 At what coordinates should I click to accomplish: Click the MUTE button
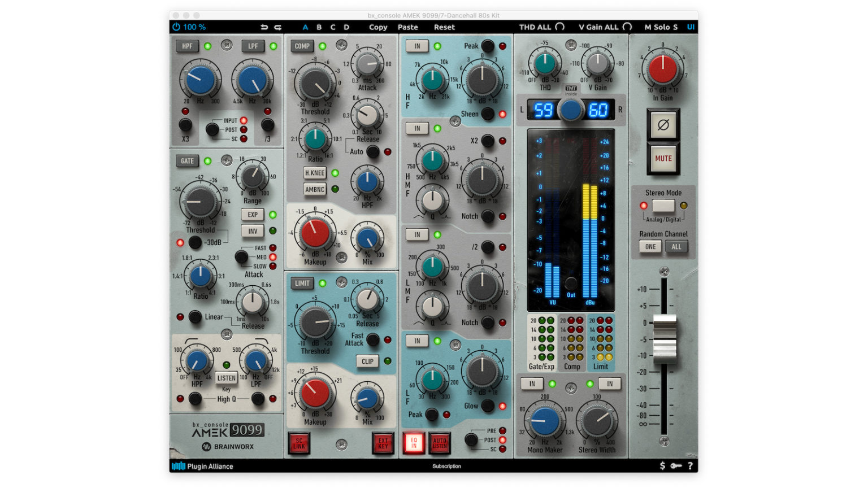tap(663, 159)
